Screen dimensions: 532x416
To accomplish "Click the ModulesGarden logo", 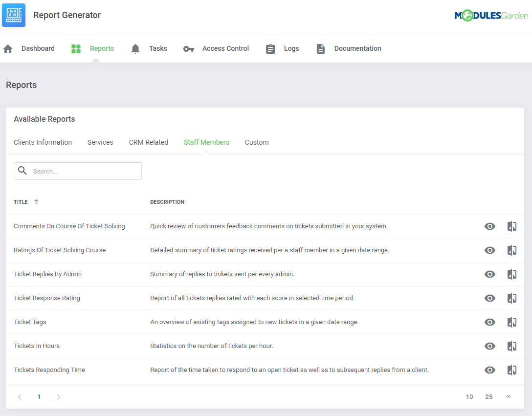I will pyautogui.click(x=491, y=15).
